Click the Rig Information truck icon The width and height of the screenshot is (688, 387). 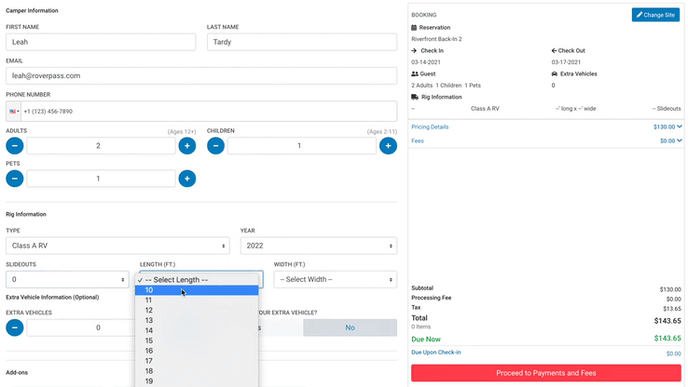415,97
